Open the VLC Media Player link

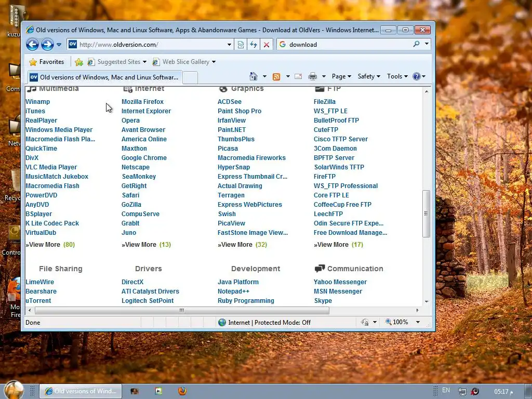tap(51, 167)
